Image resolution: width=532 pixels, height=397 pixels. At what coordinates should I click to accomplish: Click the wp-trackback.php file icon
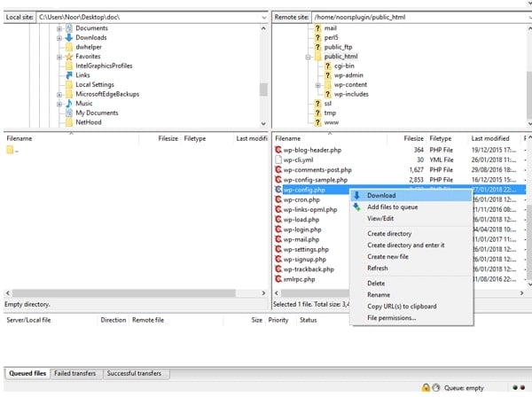pyautogui.click(x=278, y=269)
